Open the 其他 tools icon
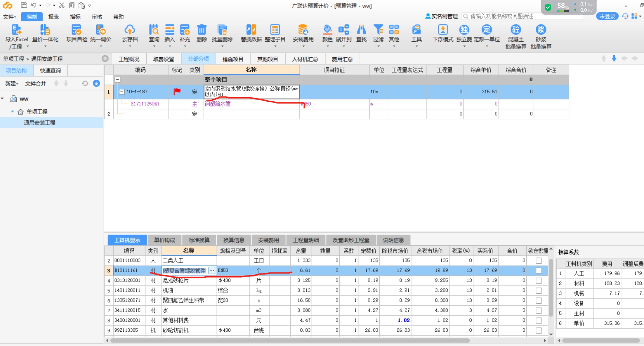Screen dimensions: 644x346 [394, 30]
